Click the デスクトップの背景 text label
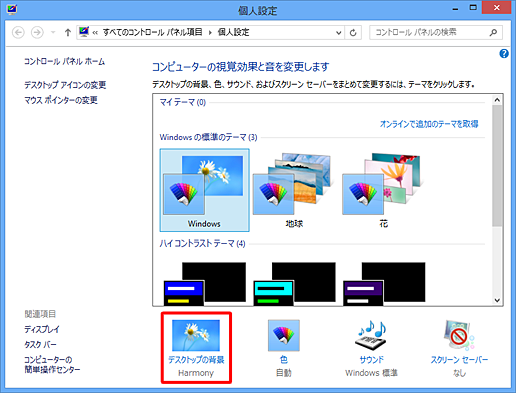Image resolution: width=516 pixels, height=393 pixels. (196, 360)
